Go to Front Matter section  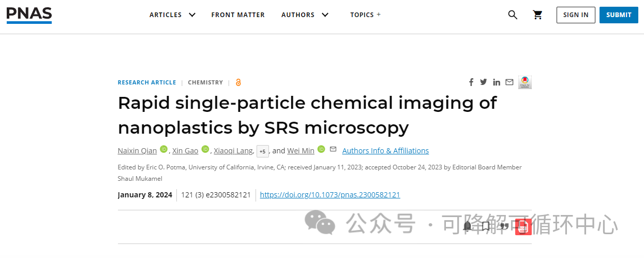click(x=238, y=15)
